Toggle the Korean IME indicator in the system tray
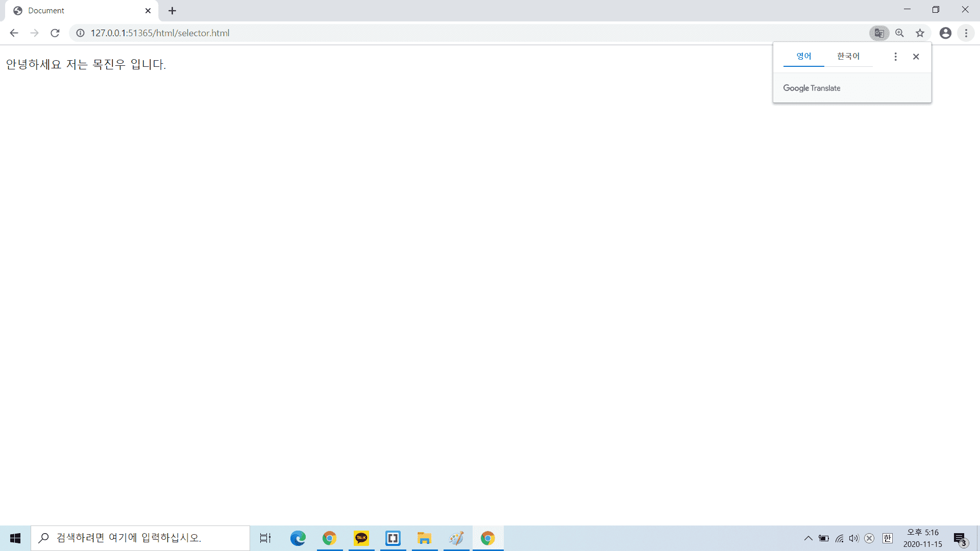Image resolution: width=980 pixels, height=551 pixels. tap(888, 538)
